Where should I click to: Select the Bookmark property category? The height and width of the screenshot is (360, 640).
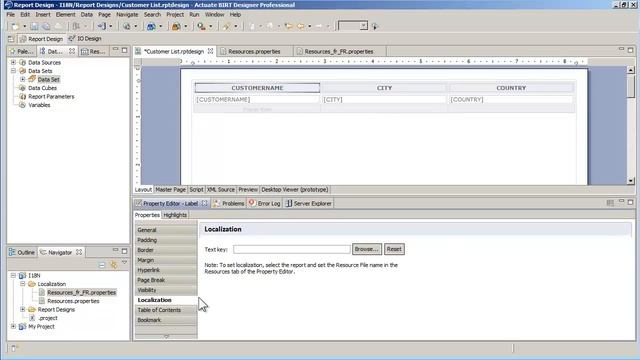(x=166, y=320)
